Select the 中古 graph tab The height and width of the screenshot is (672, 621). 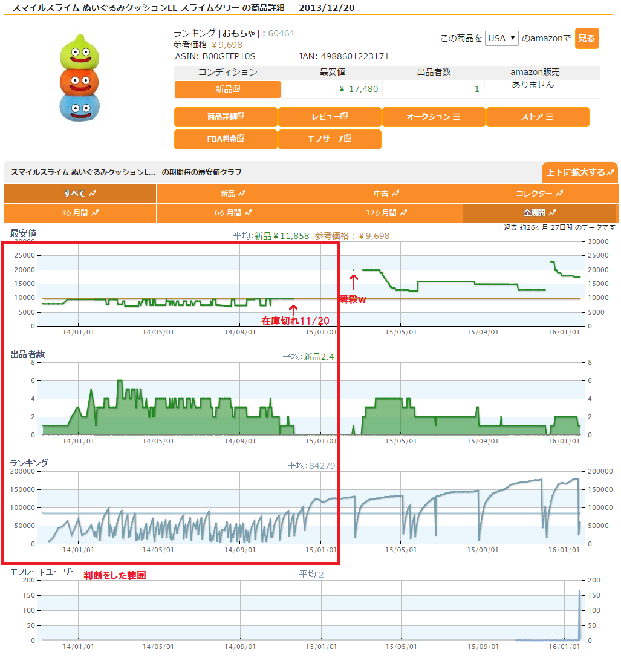[386, 194]
